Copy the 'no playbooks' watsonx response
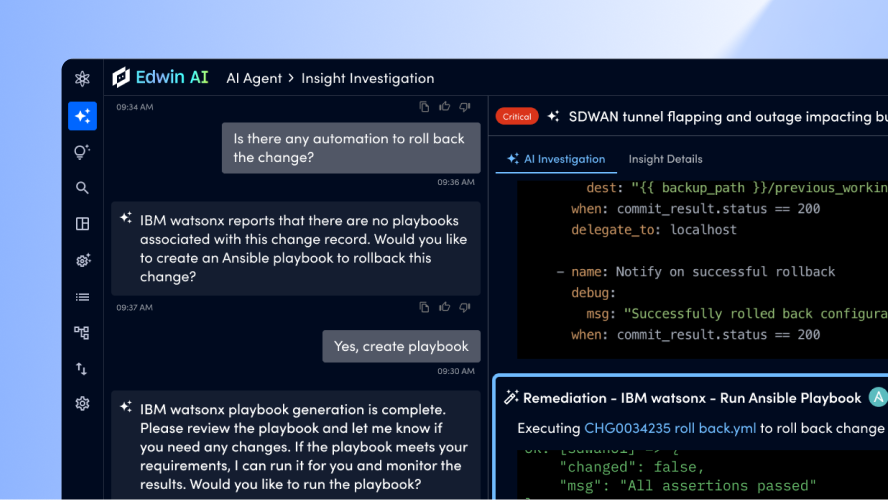The width and height of the screenshot is (888, 500). click(425, 307)
